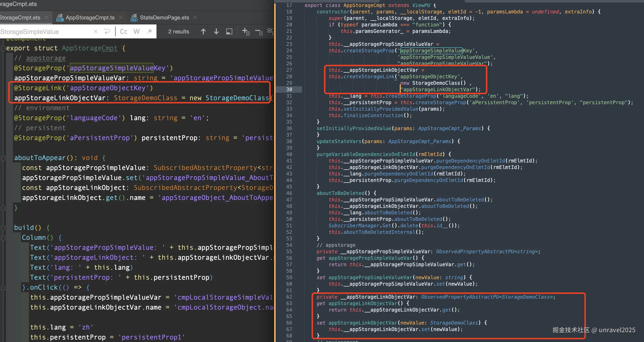
Task: Enable Regex search option
Action: coord(150,31)
